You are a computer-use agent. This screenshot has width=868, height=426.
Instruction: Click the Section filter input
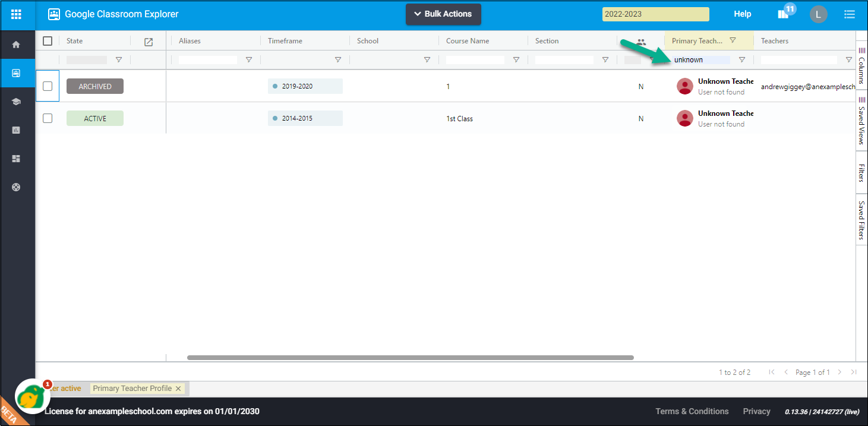(x=564, y=60)
